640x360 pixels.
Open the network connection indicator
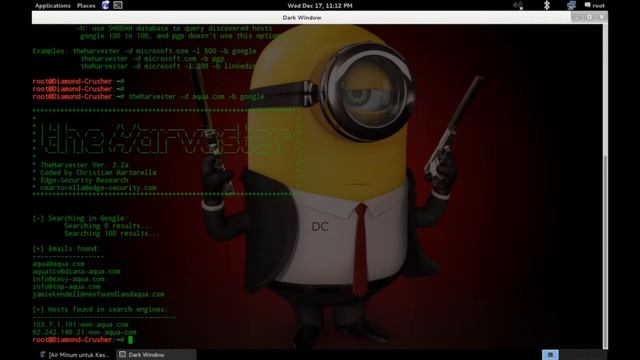571,5
